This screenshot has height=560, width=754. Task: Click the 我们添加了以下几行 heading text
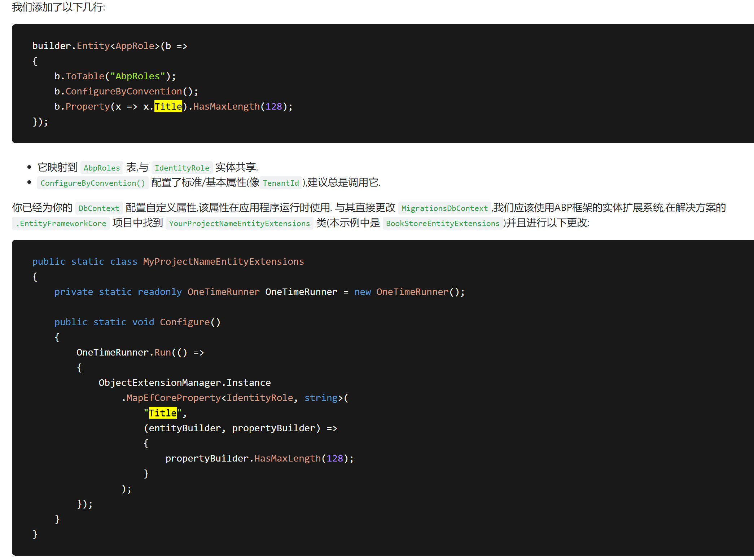click(x=58, y=7)
